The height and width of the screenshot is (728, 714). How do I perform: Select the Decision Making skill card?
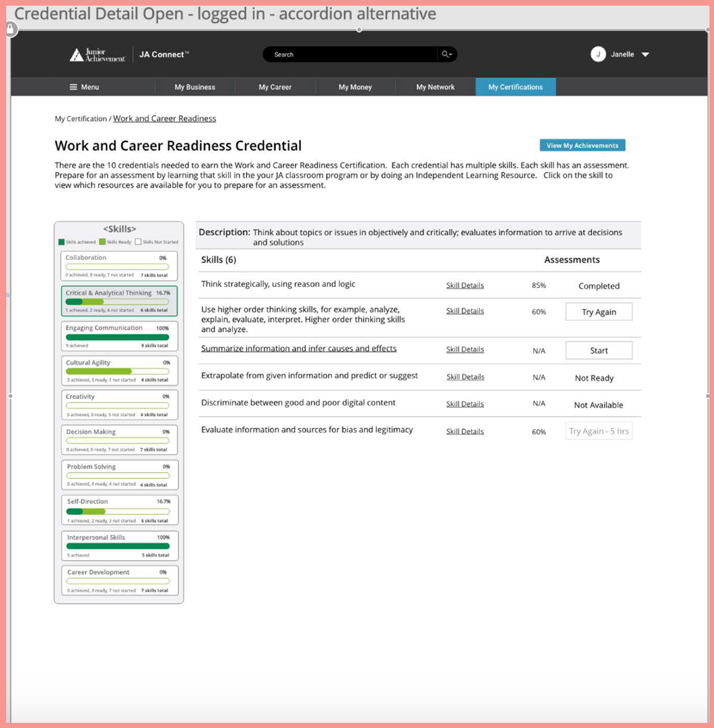pyautogui.click(x=119, y=440)
